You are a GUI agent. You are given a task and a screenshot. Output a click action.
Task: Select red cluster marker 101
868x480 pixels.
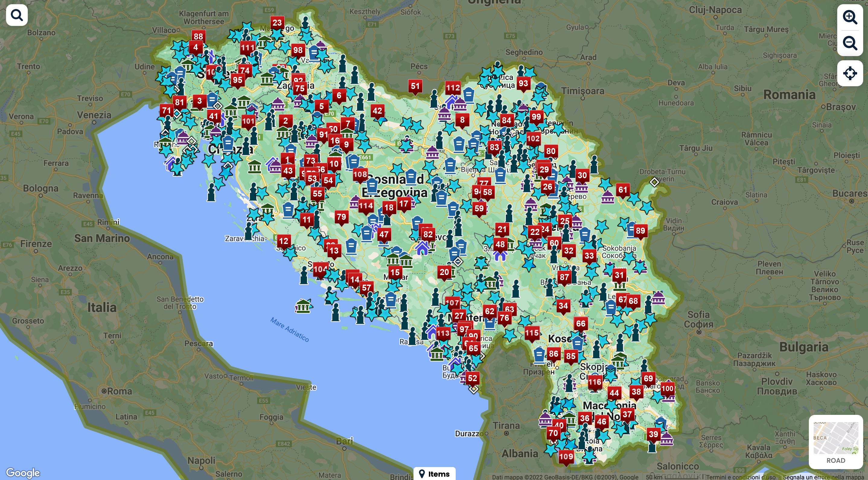(248, 122)
